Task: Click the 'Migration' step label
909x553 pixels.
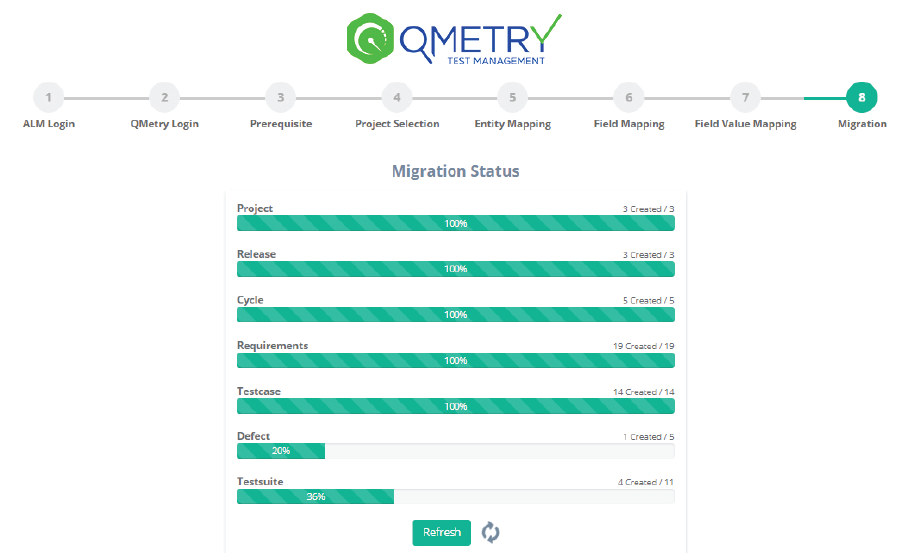Action: click(862, 124)
